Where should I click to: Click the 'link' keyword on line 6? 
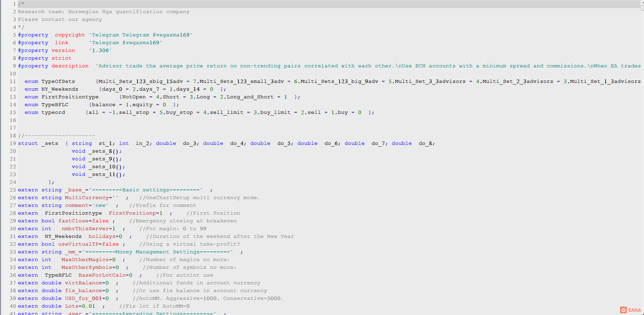62,43
